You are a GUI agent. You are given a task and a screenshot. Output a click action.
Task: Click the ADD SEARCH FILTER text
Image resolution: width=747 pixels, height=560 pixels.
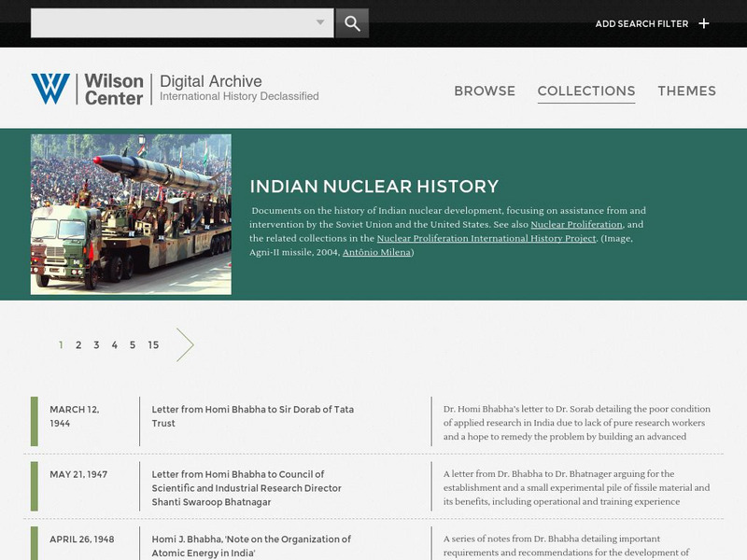click(643, 22)
